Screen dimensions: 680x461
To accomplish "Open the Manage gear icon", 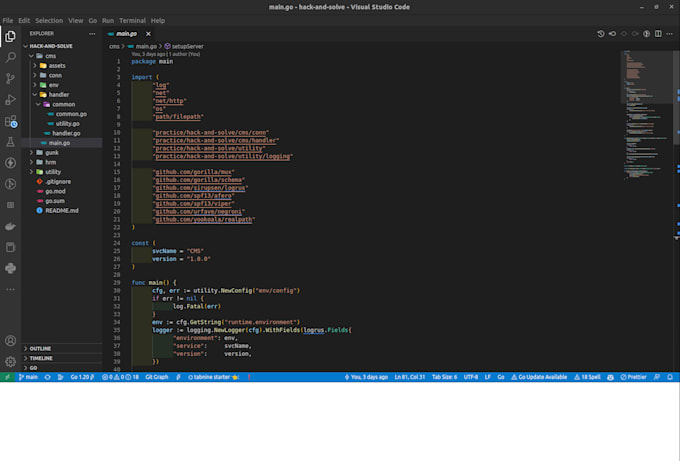I will [10, 362].
